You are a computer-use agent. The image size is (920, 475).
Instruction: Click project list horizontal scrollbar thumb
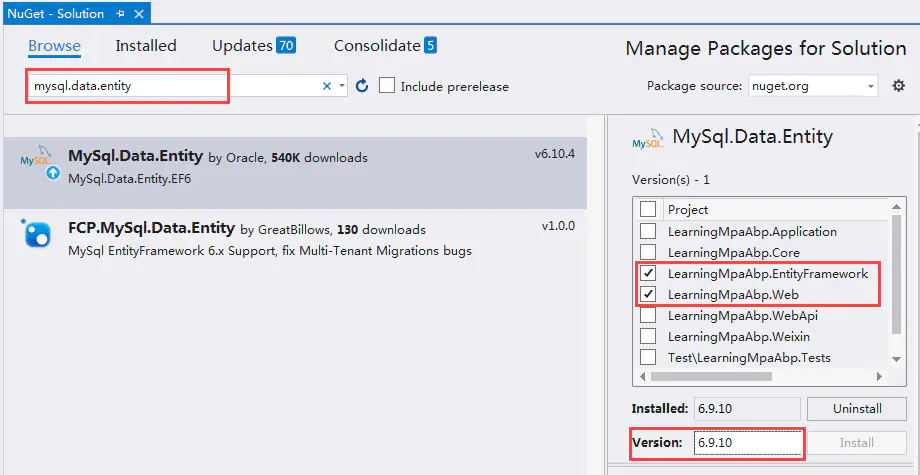coord(712,376)
